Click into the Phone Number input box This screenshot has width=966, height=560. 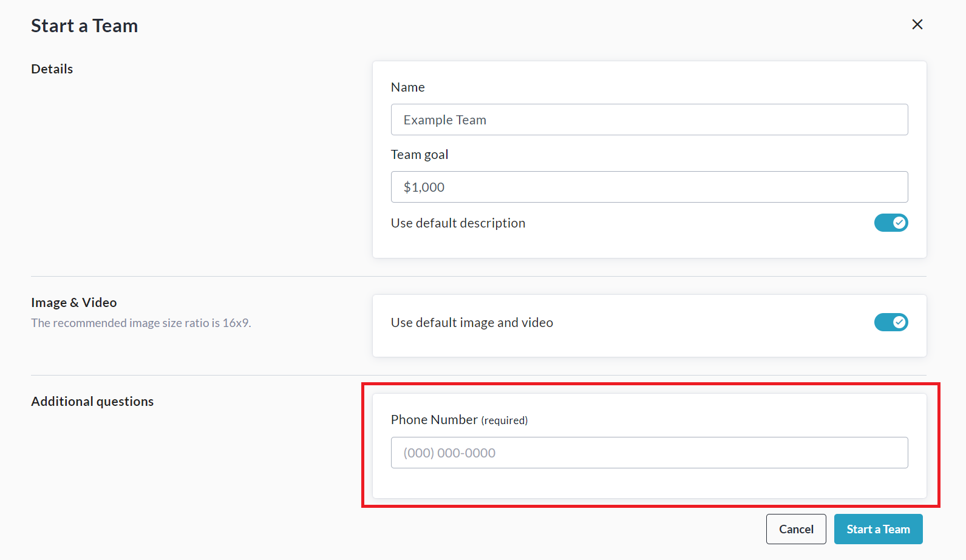pos(649,453)
